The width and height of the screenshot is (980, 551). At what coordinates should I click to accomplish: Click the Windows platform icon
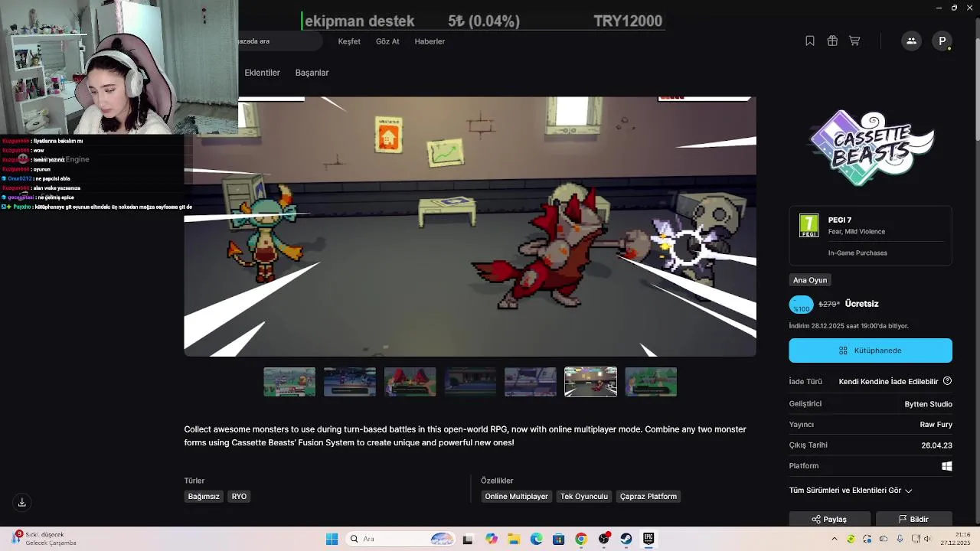click(x=947, y=466)
